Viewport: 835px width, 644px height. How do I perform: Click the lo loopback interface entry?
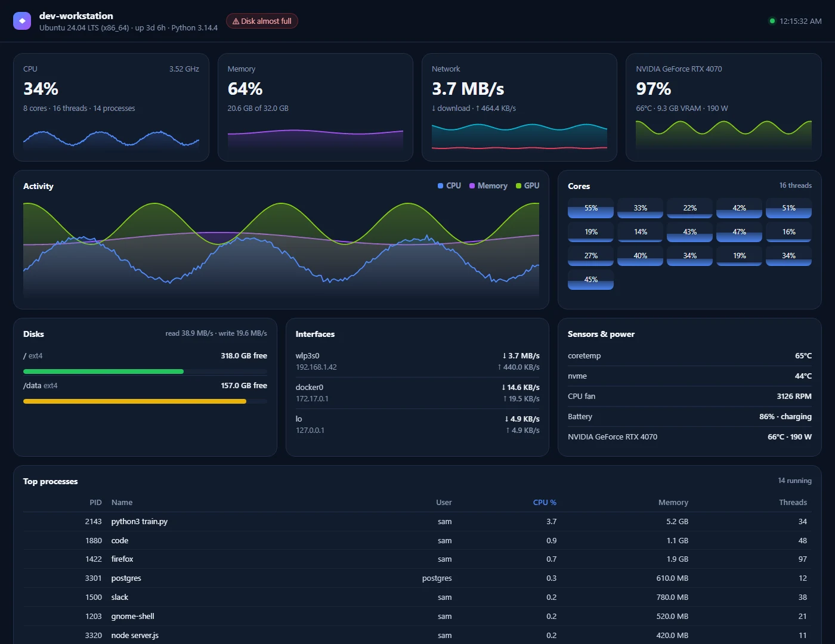coord(417,425)
